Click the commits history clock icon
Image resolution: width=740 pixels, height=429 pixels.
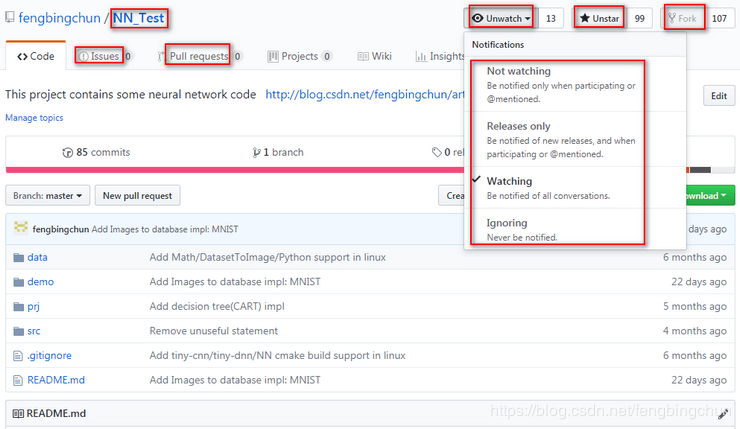(67, 152)
